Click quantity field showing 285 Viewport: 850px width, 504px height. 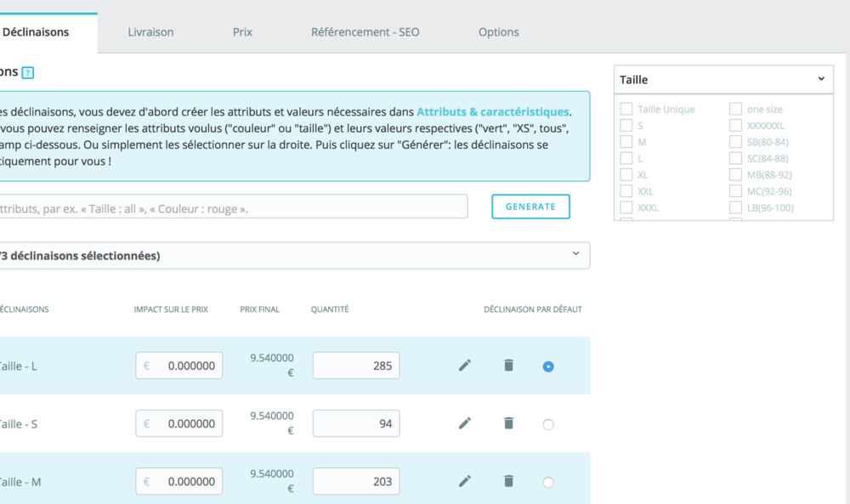click(x=356, y=365)
